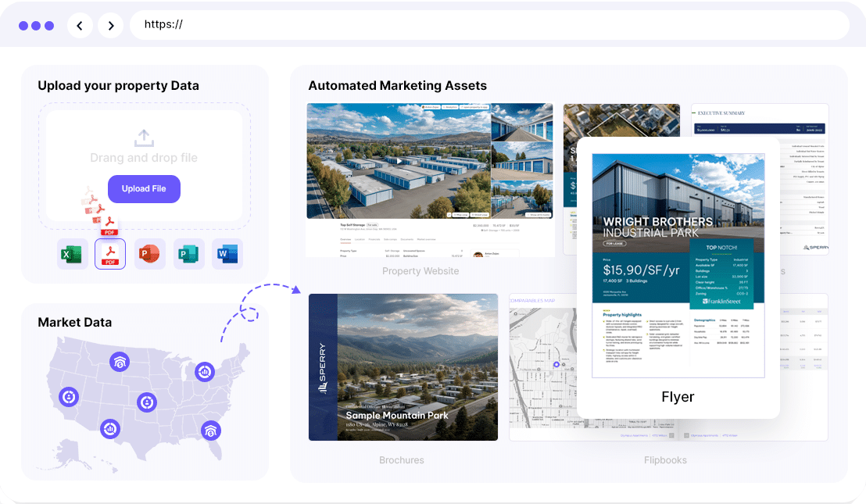Click the browser forward arrow button
The height and width of the screenshot is (504, 866).
point(111,26)
